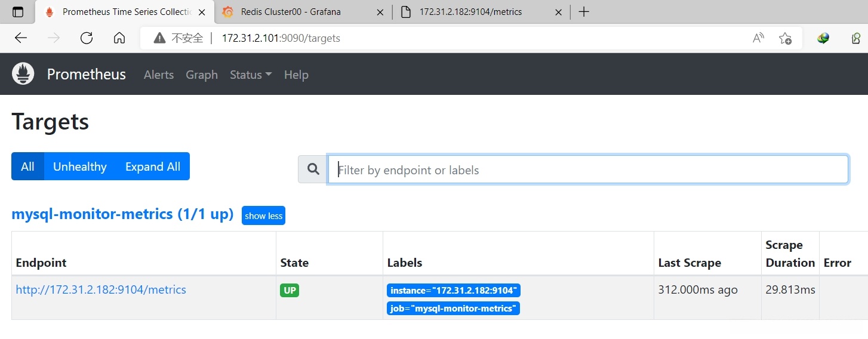Open the 172.31.2.182:9104/metrics endpoint link
868x339 pixels.
point(101,290)
